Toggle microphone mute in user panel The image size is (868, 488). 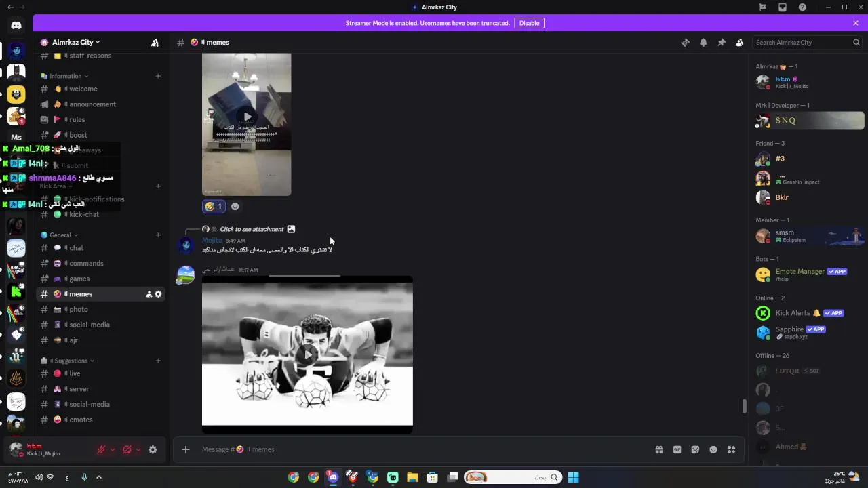101,449
